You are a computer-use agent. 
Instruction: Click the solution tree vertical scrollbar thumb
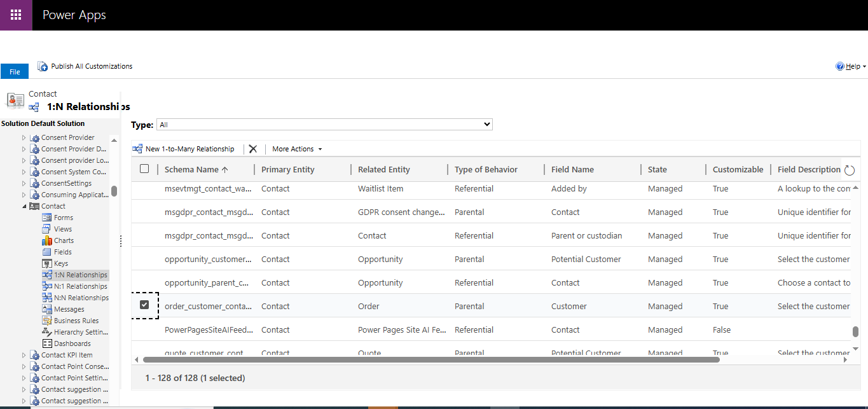click(x=114, y=191)
